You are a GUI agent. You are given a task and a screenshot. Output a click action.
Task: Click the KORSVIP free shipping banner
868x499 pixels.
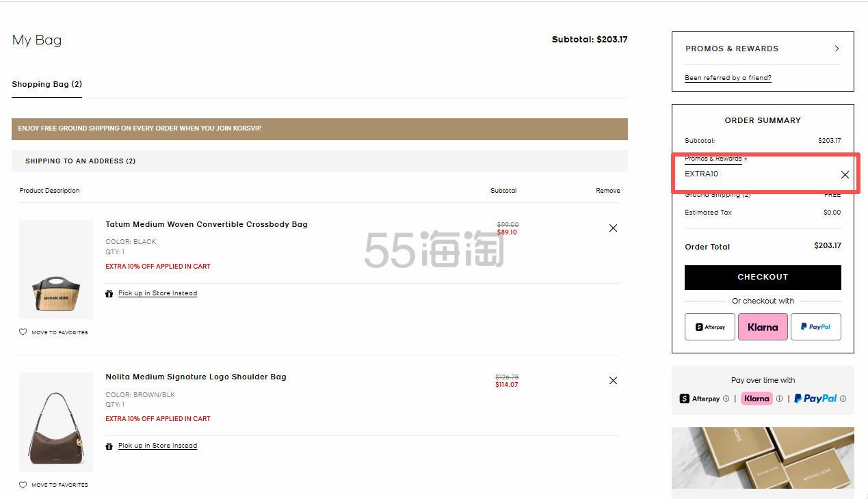coord(319,129)
